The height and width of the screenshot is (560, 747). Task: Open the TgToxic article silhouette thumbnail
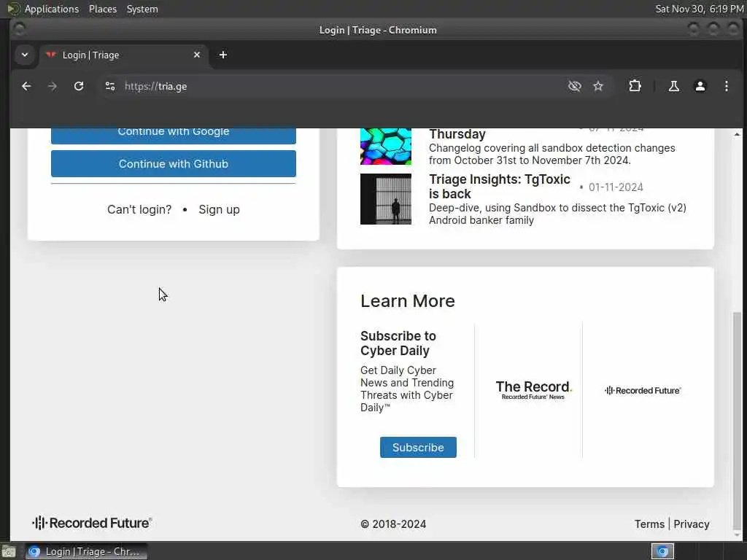click(x=386, y=199)
